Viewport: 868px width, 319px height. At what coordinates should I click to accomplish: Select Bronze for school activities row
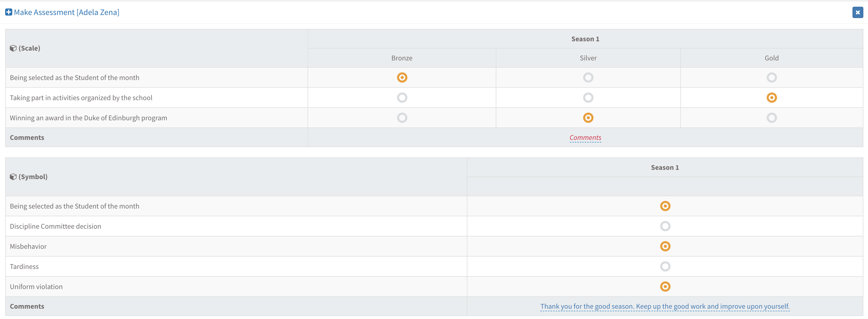click(x=402, y=98)
